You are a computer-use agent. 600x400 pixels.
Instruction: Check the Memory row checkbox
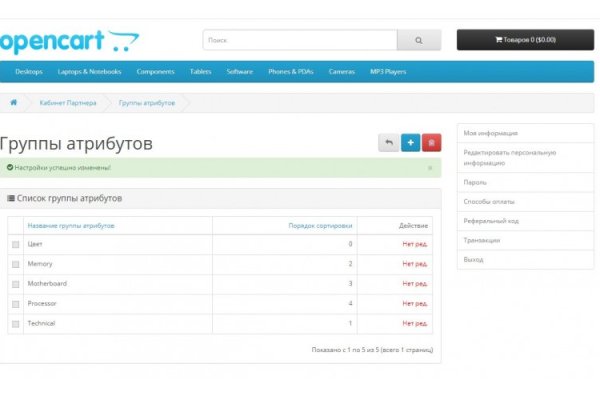15,264
